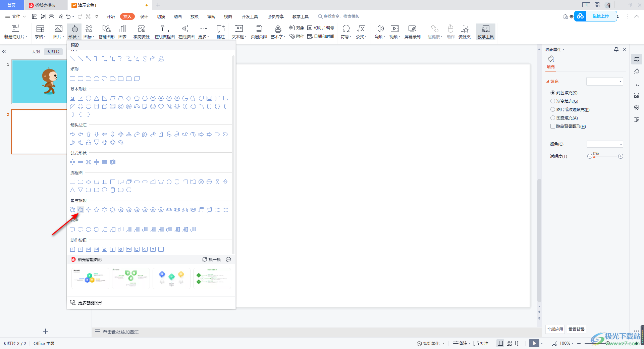Click More Smart Graphics link
This screenshot has width=644, height=349.
(86, 303)
